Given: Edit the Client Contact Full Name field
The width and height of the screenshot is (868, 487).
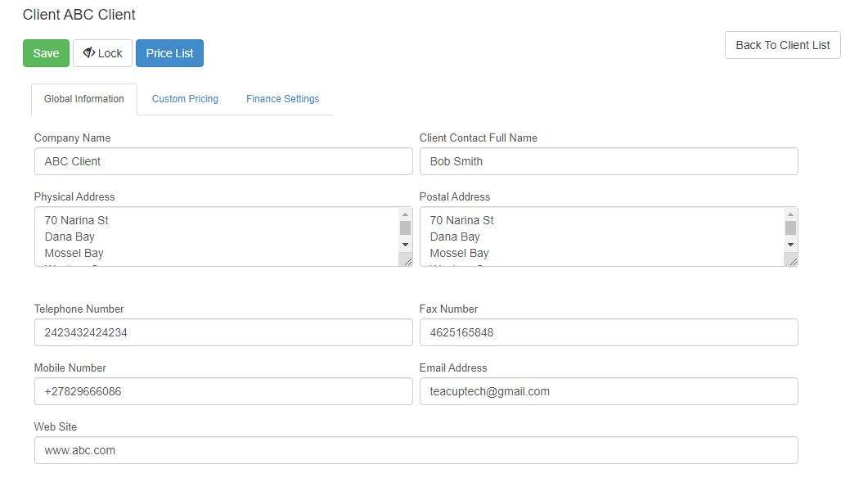Looking at the screenshot, I should click(x=608, y=161).
